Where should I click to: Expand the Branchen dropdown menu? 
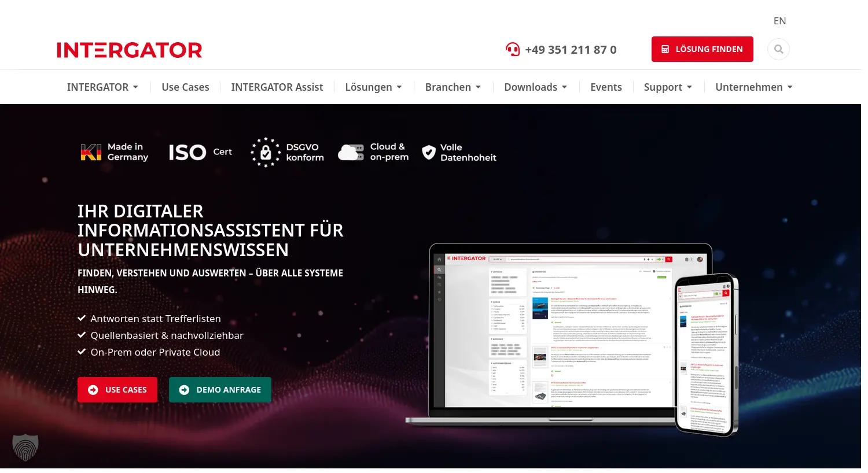tap(453, 87)
